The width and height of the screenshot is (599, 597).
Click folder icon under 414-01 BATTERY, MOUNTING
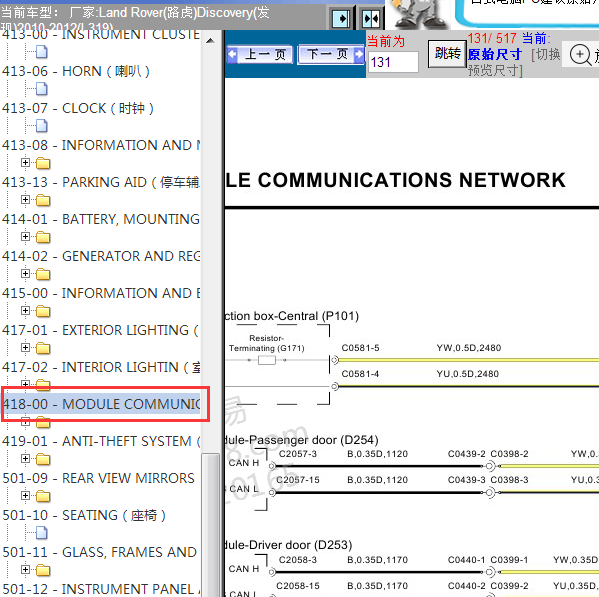click(43, 237)
